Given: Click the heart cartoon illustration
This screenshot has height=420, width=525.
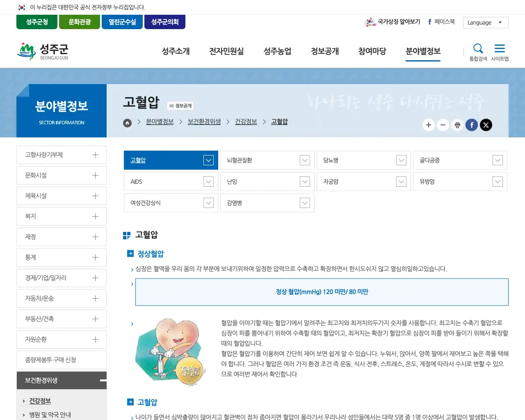Looking at the screenshot, I should click(170, 352).
